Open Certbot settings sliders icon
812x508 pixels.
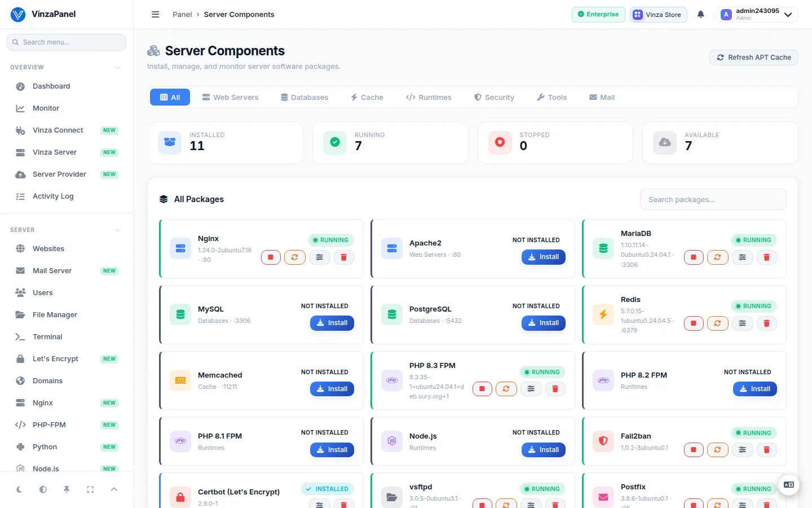(x=320, y=504)
